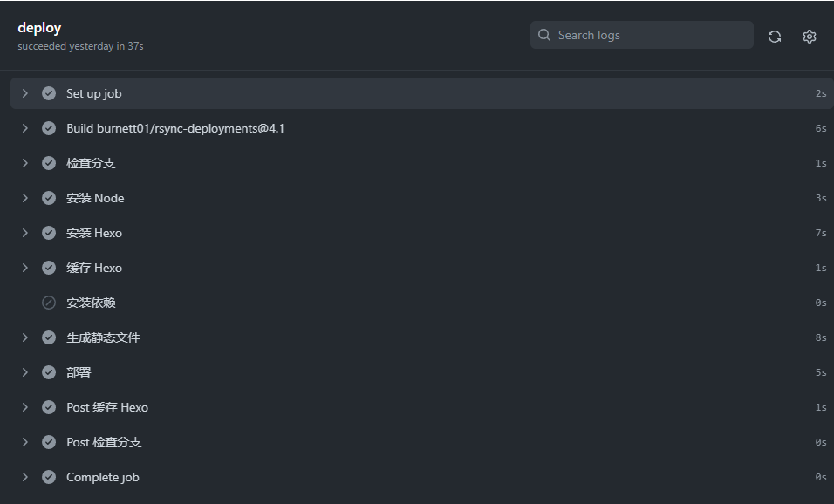Viewport: 834px width, 504px height.
Task: Expand the 安装 Hexo step
Action: click(25, 233)
